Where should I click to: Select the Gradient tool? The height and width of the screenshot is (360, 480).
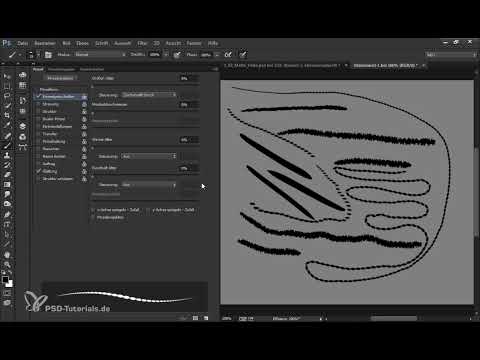point(7,184)
